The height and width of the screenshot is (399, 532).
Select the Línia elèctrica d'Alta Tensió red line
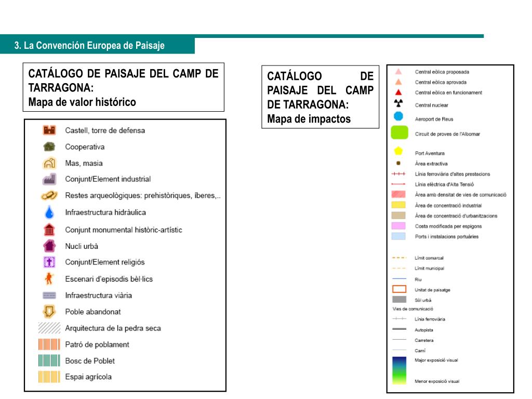pyautogui.click(x=398, y=184)
